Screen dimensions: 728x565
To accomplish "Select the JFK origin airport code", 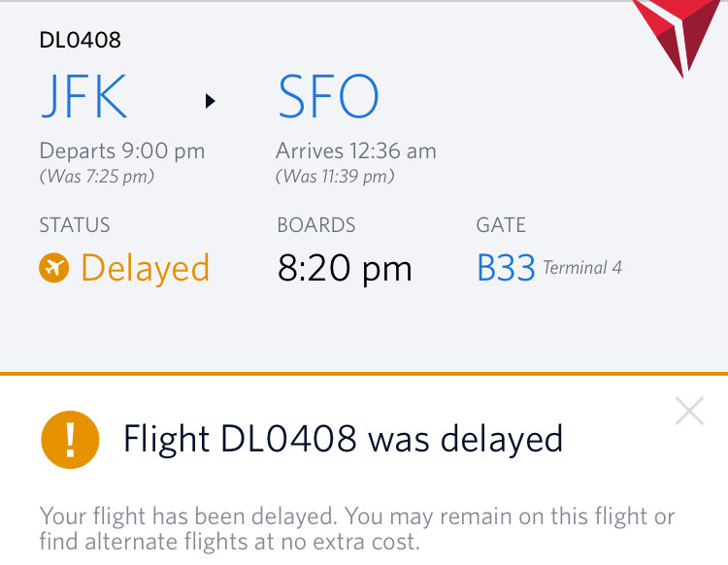I will click(83, 97).
